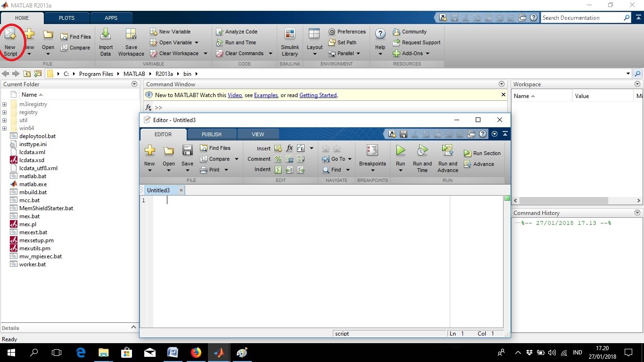Click the Editor Open folder icon
Screen dimensions: 644x362
click(169, 151)
